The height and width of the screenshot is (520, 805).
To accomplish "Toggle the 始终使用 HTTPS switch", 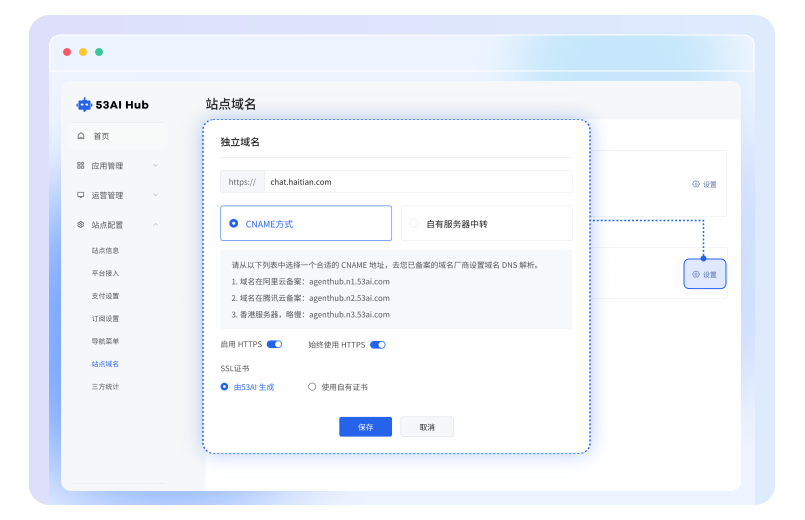I will point(378,345).
